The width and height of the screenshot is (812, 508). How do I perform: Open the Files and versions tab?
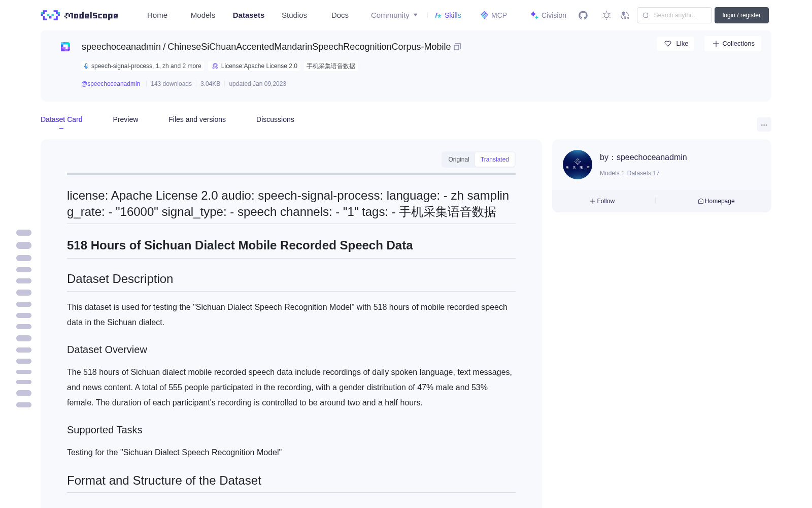[x=197, y=119]
